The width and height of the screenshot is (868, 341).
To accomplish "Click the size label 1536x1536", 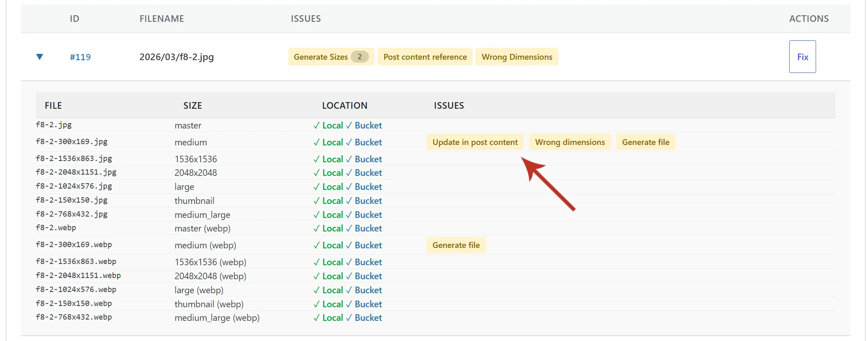I will point(196,159).
